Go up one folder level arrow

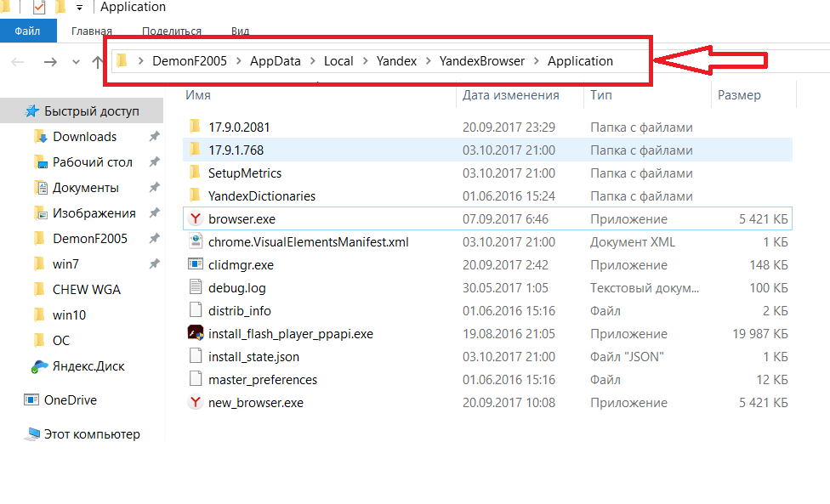point(97,62)
